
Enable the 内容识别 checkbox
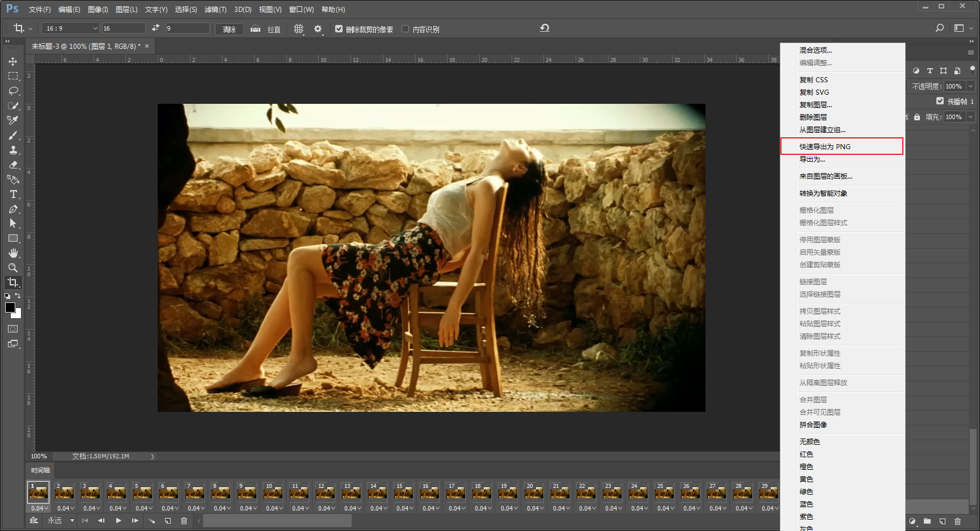(405, 29)
